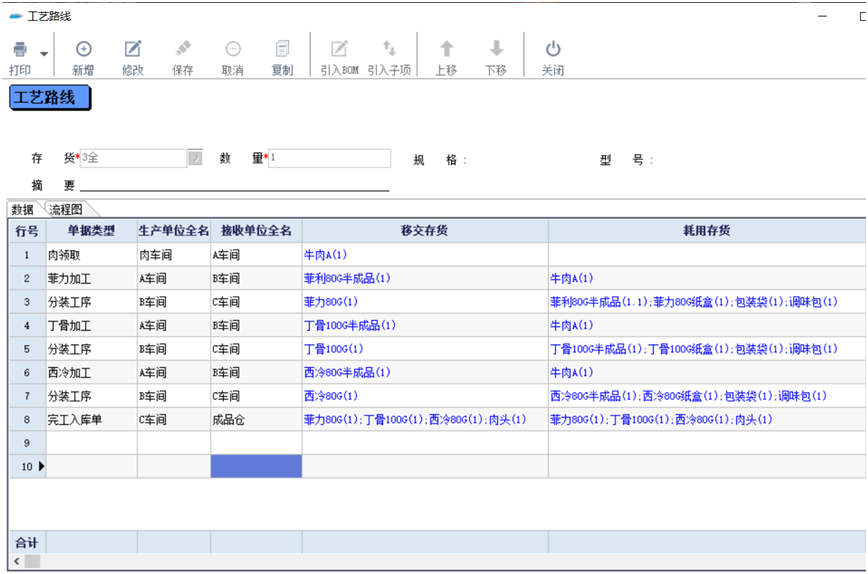
Task: Click the horizontal scrollbar left arrow
Action: click(x=17, y=561)
